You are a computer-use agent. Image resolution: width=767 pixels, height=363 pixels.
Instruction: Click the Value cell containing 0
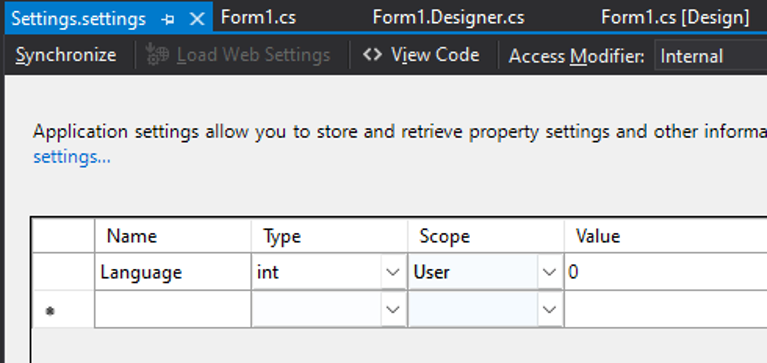(x=666, y=272)
